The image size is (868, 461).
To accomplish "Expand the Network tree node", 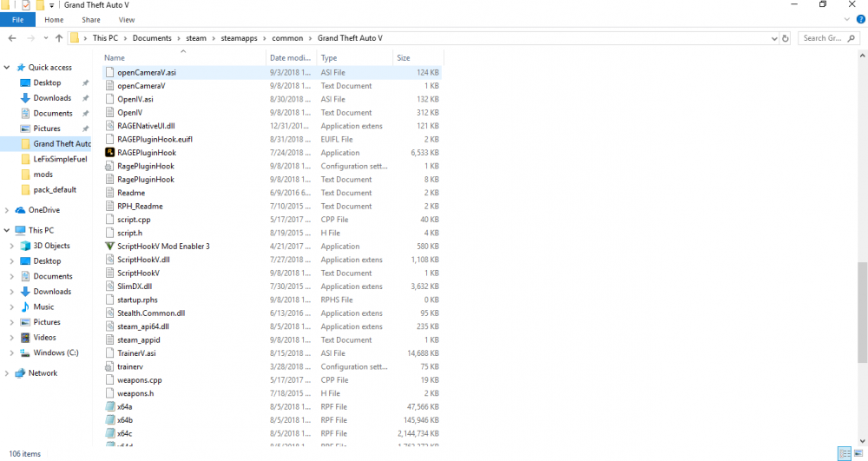I will coord(7,373).
